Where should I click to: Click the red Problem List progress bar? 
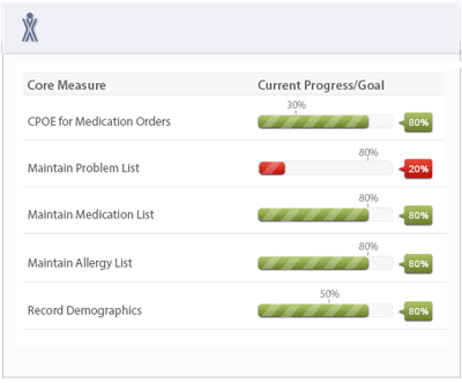coord(325,168)
